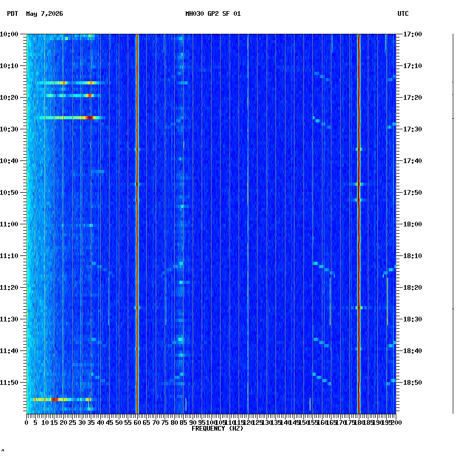476x456 pixels.
Task: Select the 10 Hz frequency axis label
Action: tap(45, 423)
